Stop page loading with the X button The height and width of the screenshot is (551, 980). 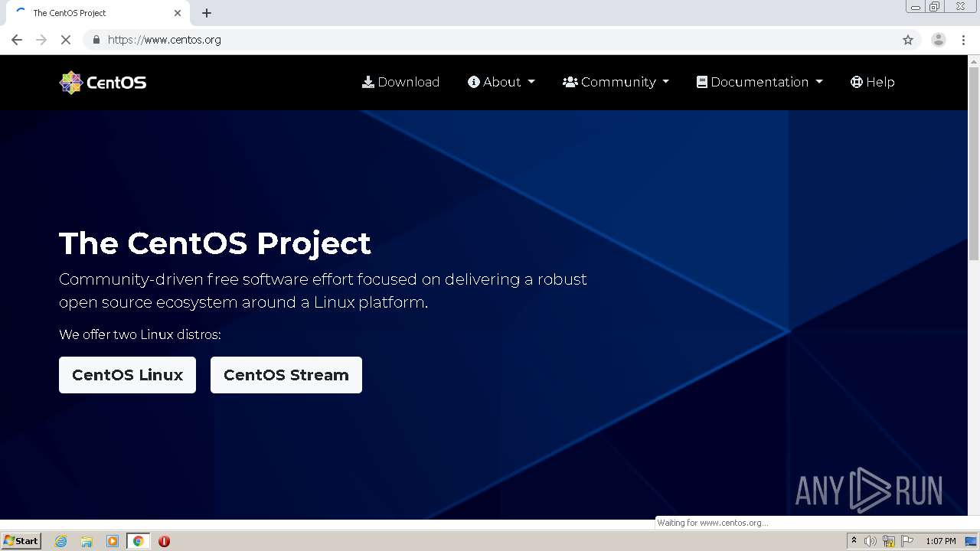pos(66,40)
